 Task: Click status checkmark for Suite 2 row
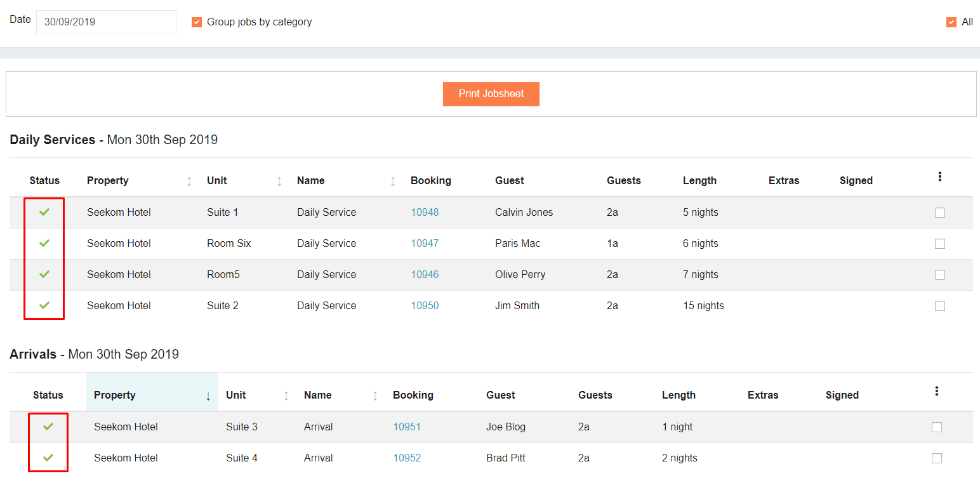click(44, 305)
